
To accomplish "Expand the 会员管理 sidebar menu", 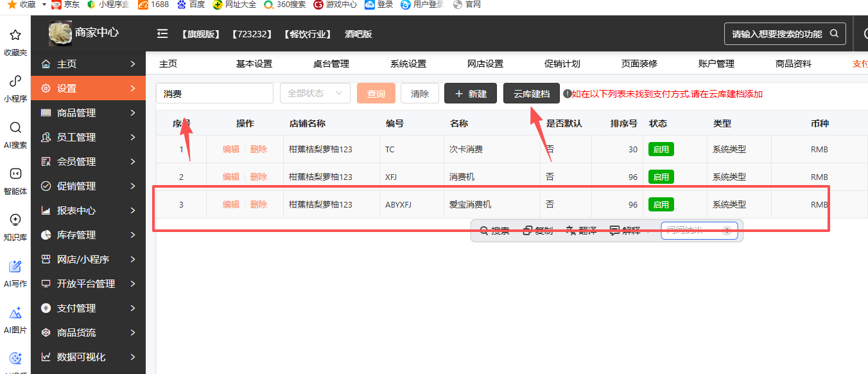I will point(88,162).
